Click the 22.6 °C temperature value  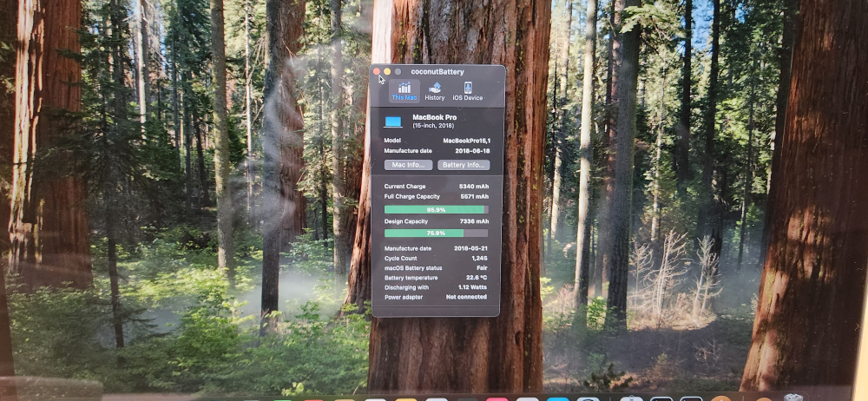476,278
